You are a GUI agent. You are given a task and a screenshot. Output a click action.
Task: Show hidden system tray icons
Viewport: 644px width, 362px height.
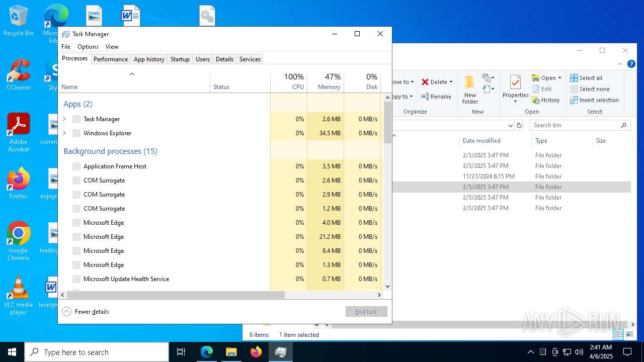530,352
